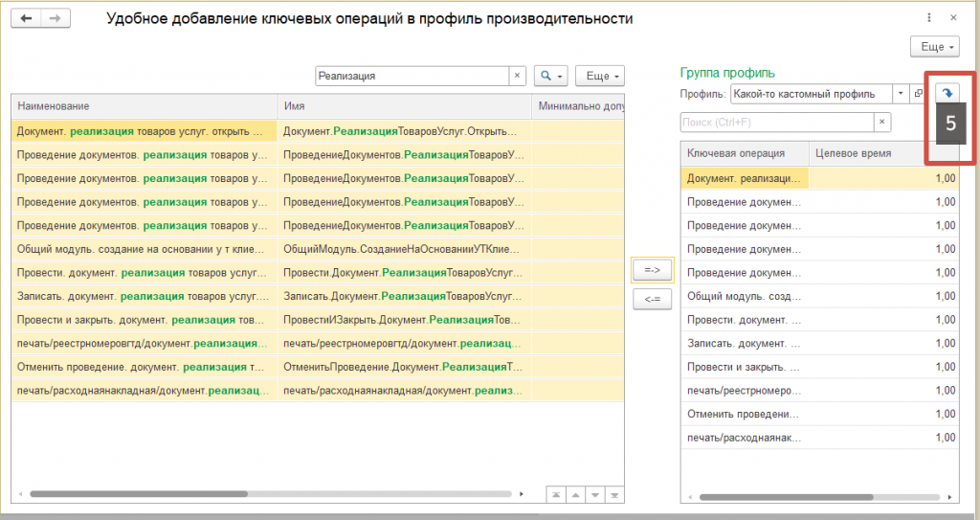Click the blue refresh arrow button

tap(947, 94)
